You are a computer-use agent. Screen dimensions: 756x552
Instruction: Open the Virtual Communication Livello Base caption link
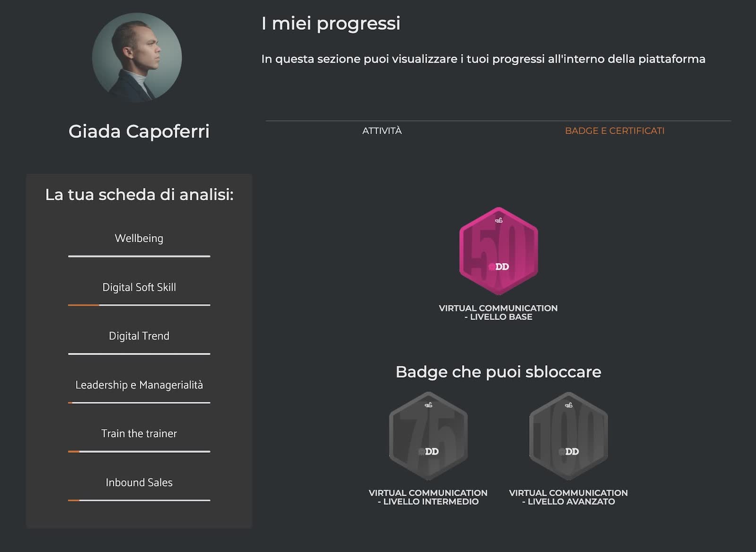(x=498, y=312)
